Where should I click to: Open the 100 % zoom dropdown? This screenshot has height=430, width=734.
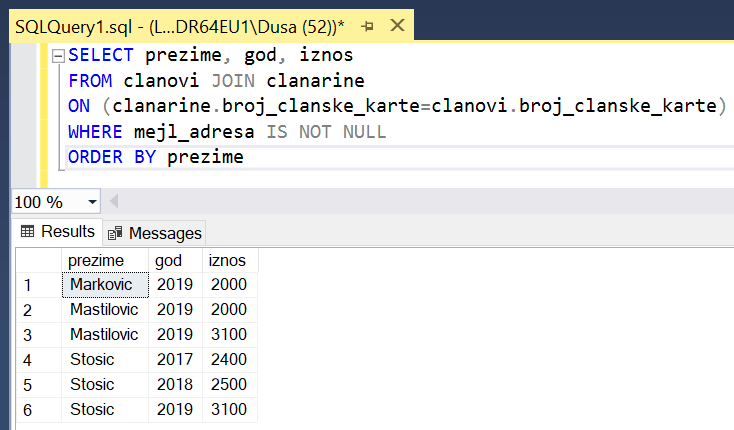[93, 202]
